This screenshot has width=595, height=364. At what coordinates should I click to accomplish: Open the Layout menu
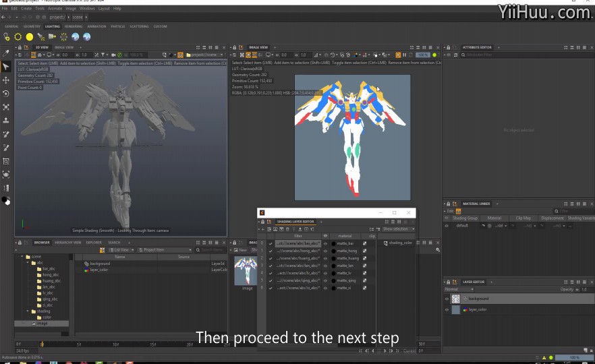click(104, 8)
